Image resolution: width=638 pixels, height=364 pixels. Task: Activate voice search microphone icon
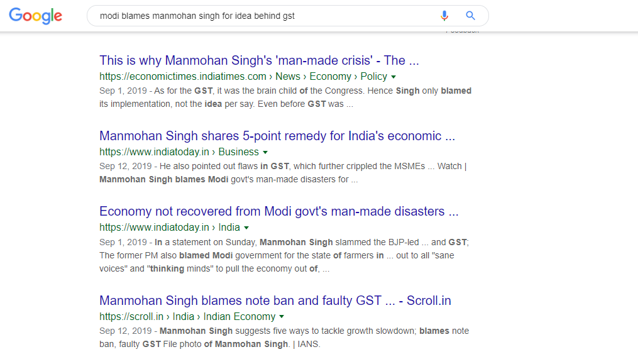[x=444, y=16]
